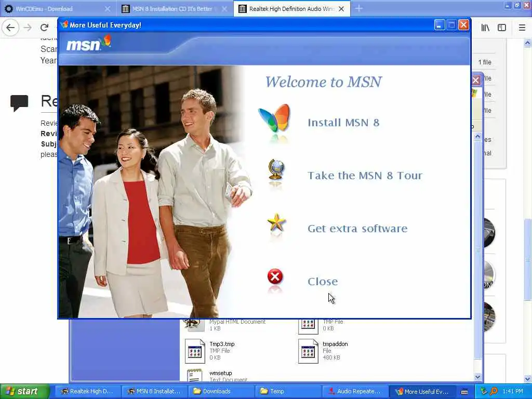Open browser hamburger menu
Image resolution: width=532 pixels, height=399 pixels.
pos(522,28)
